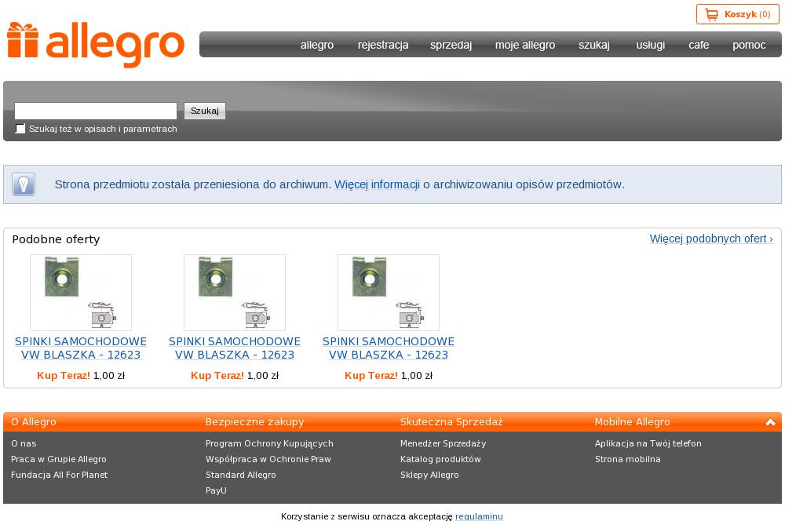Click 'Bezpieczne zakupy' footer heading
This screenshot has height=532, width=785.
coord(254,422)
